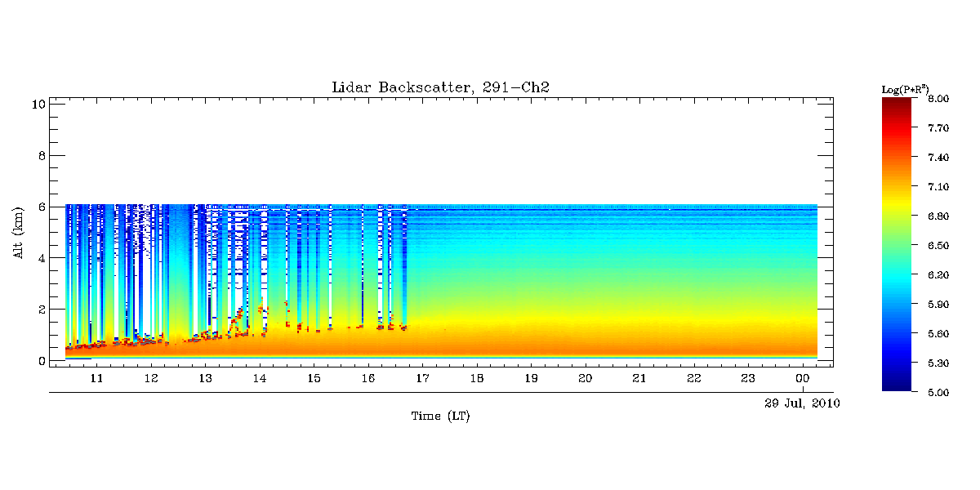Click time axis tick label 13
Viewport: 980px width, 490px height.
205,379
